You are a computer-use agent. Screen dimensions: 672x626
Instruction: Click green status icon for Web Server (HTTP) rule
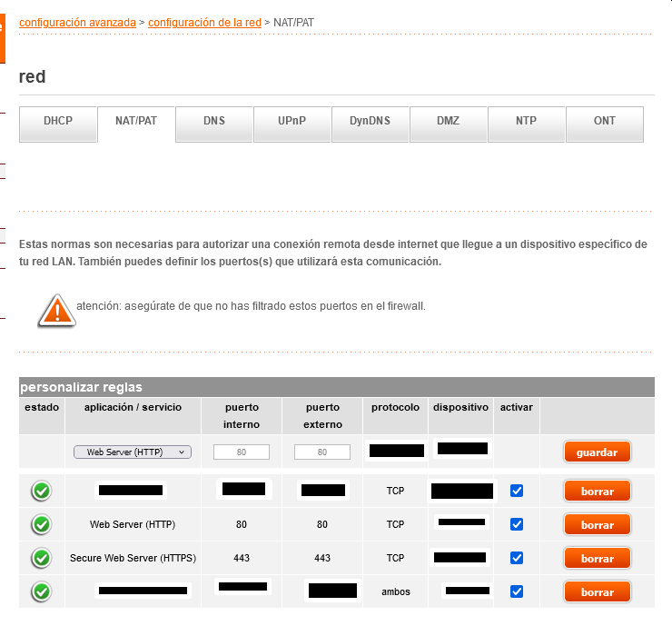tap(41, 525)
